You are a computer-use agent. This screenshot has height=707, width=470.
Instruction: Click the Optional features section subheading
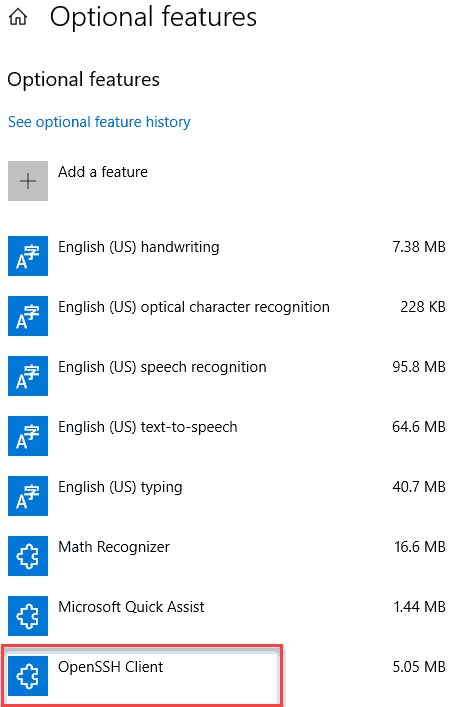[83, 79]
